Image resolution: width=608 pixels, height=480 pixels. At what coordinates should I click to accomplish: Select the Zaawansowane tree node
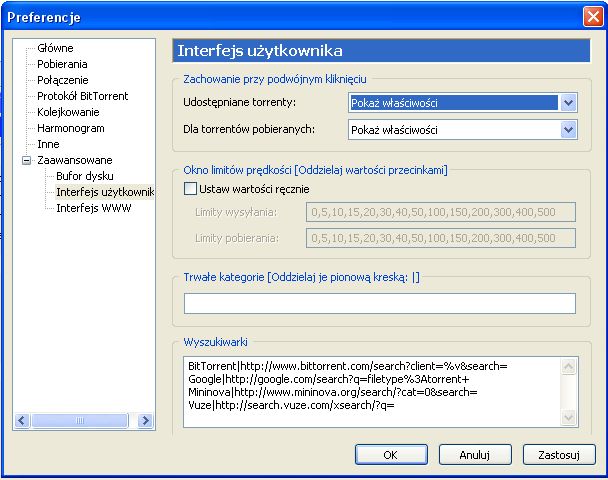click(x=74, y=160)
